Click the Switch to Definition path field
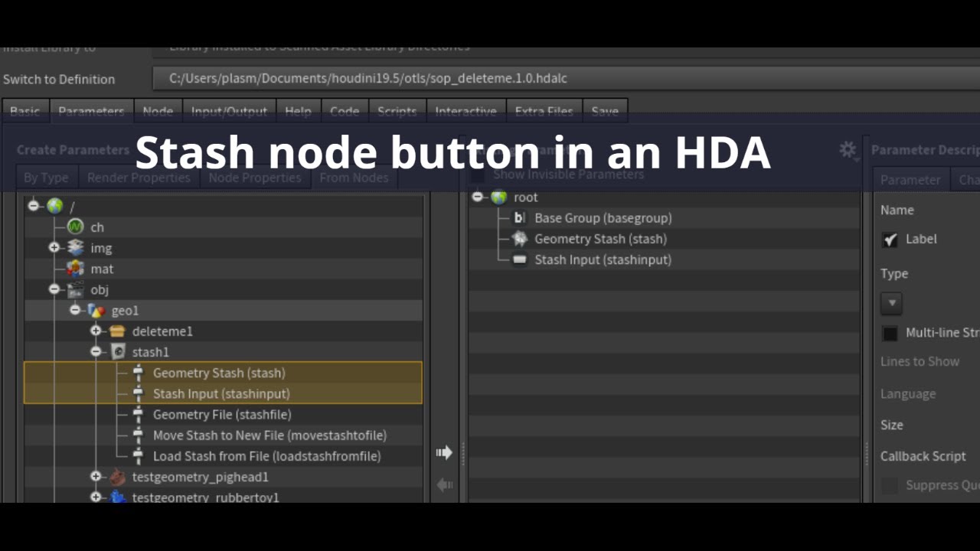 pyautogui.click(x=566, y=78)
